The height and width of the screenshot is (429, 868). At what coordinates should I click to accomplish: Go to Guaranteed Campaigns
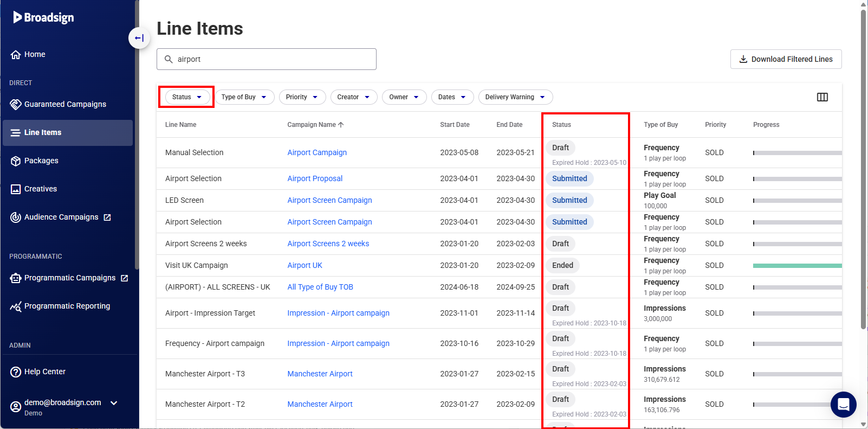pyautogui.click(x=65, y=104)
